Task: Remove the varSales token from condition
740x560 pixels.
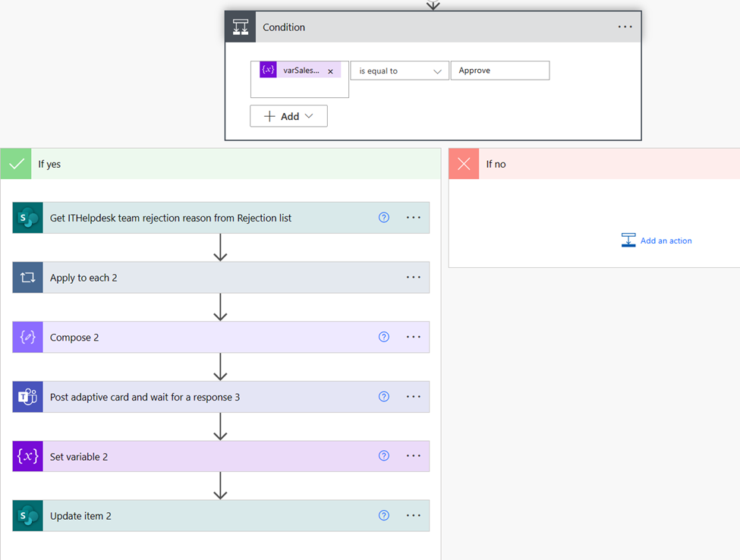Action: [330, 71]
